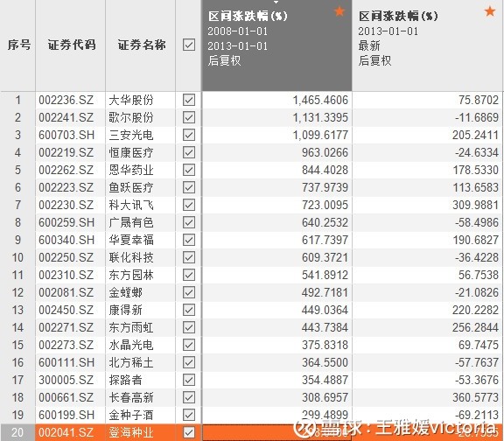Select the 2008-01-01 区间涨跌幅 column header
The width and height of the screenshot is (504, 441).
[276, 45]
